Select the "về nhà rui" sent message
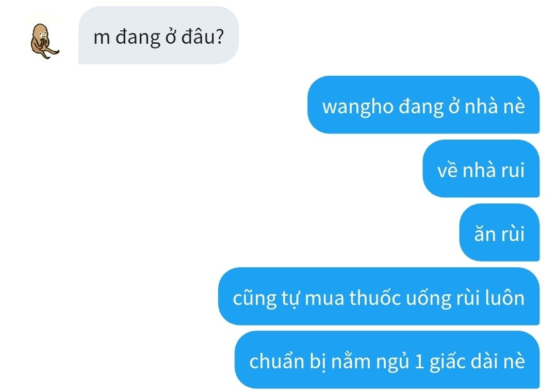 481,168
